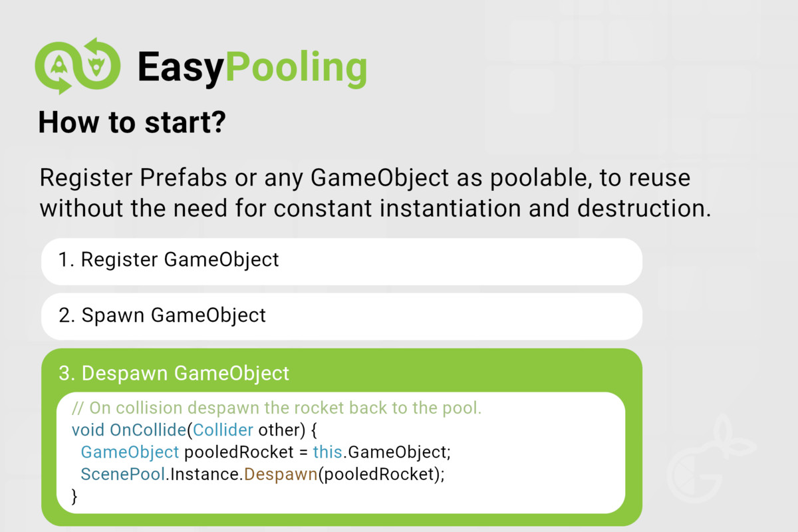Screen dimensions: 798x532
Task: Click the closing brace of the code block
Action: 74,497
